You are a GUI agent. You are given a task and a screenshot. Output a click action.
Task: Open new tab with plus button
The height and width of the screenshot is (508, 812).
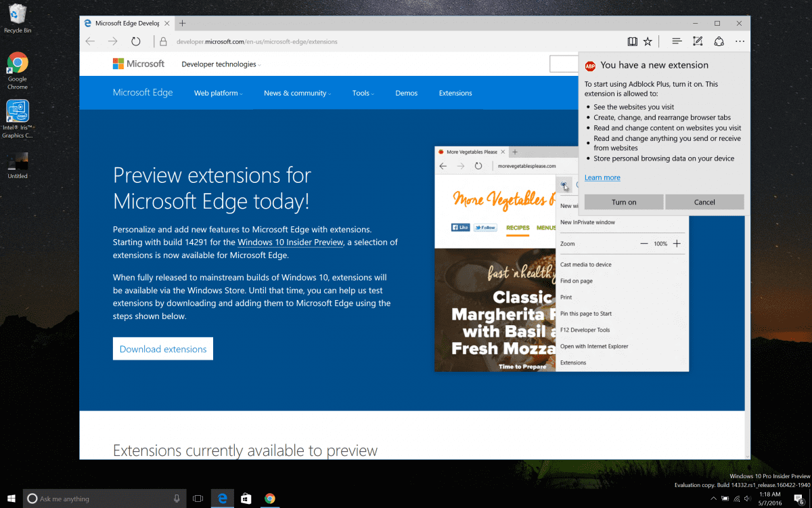(x=182, y=23)
